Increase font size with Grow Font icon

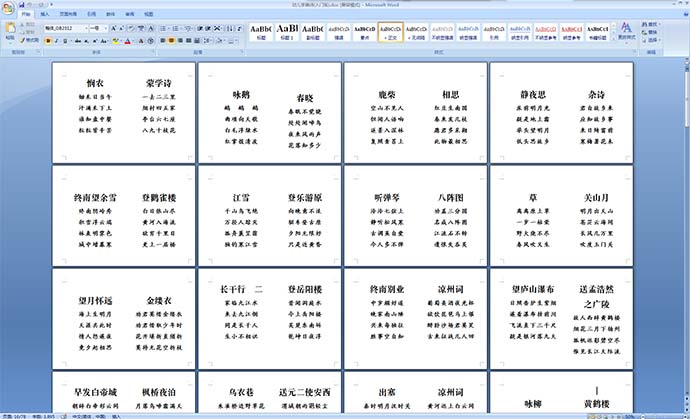pos(113,28)
